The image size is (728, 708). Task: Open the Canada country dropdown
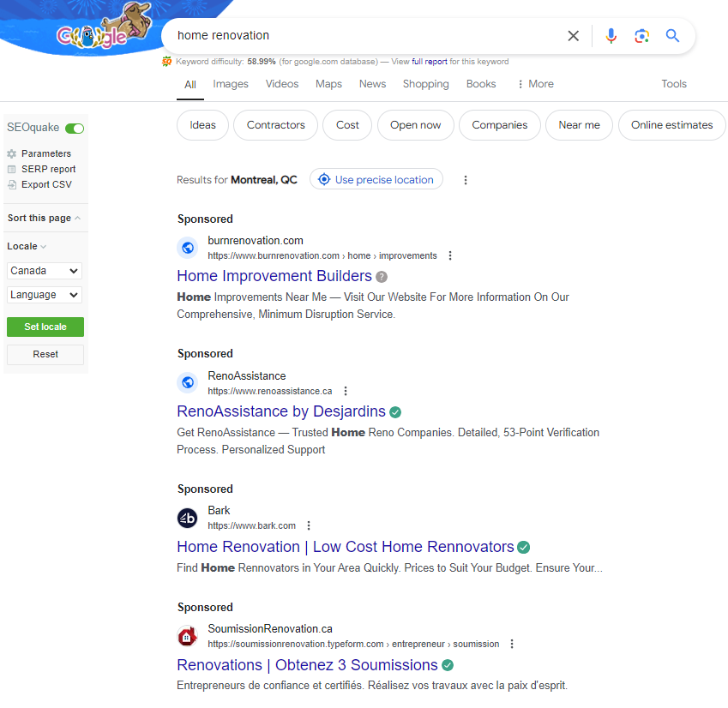coord(44,270)
